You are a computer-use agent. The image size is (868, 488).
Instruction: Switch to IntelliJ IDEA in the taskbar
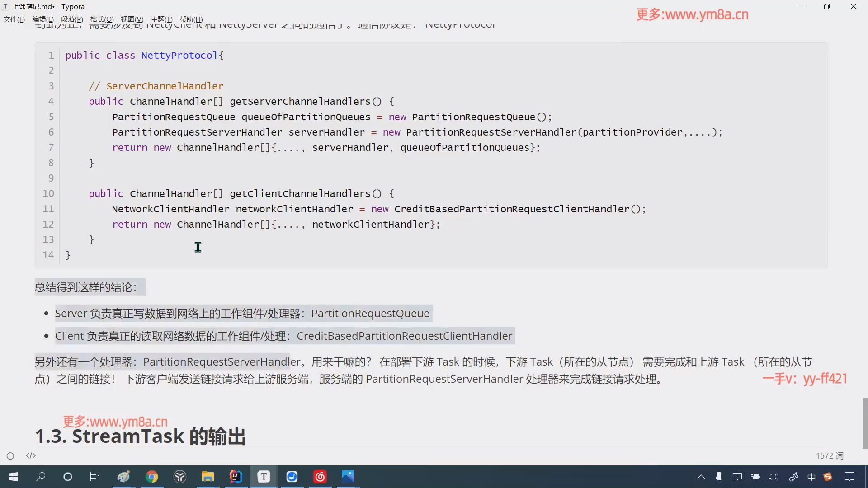pos(236,477)
